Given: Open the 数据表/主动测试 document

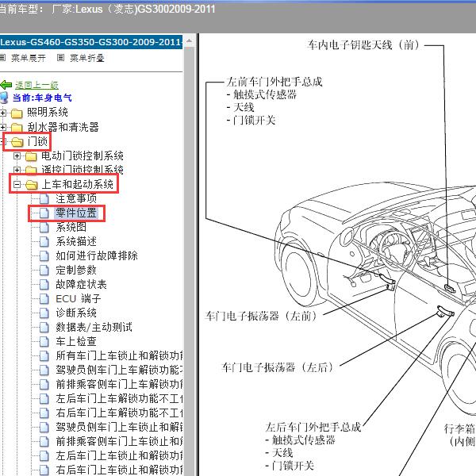Looking at the screenshot, I should [x=94, y=327].
